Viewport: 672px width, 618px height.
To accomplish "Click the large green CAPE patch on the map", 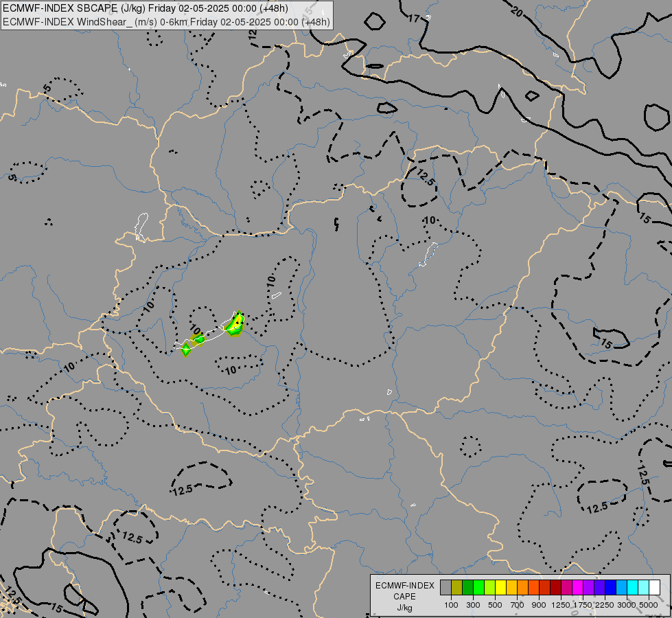I will coord(235,324).
